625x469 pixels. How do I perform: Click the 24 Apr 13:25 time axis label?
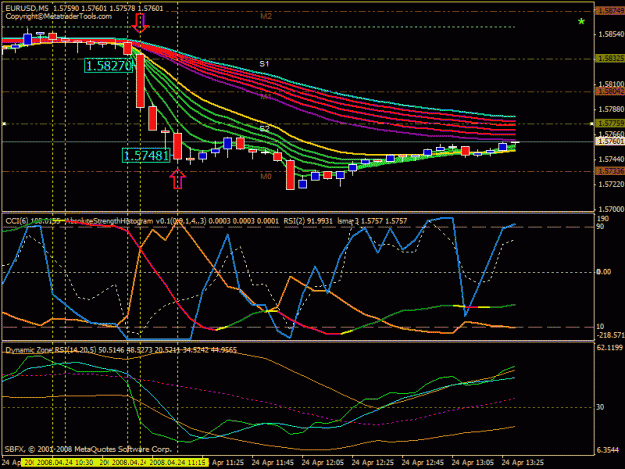(x=523, y=463)
